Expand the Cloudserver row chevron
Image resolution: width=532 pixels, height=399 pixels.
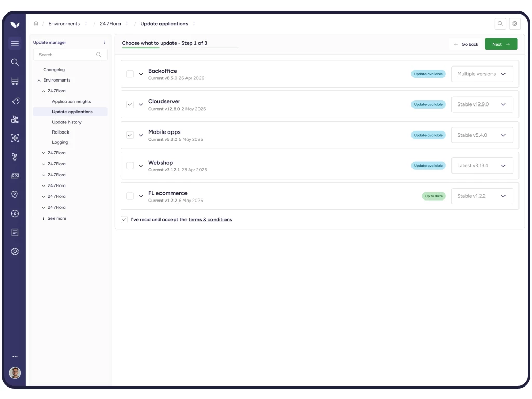pyautogui.click(x=141, y=104)
